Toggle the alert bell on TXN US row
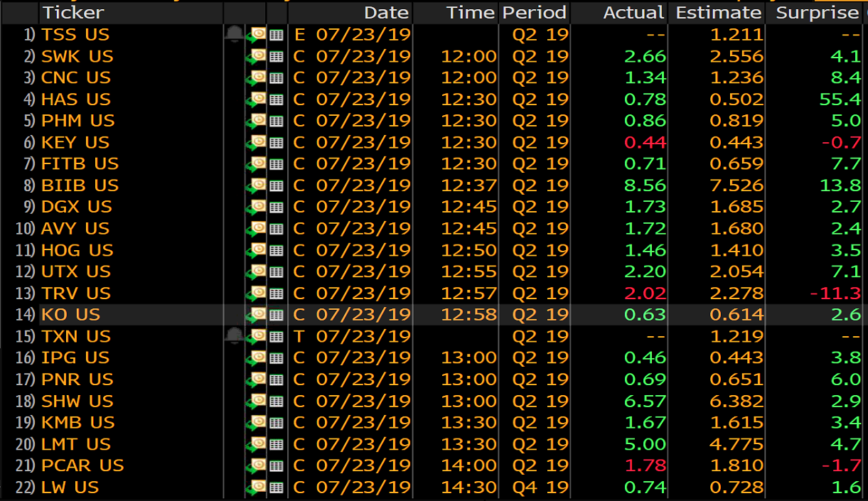Image resolution: width=868 pixels, height=501 pixels. [235, 335]
